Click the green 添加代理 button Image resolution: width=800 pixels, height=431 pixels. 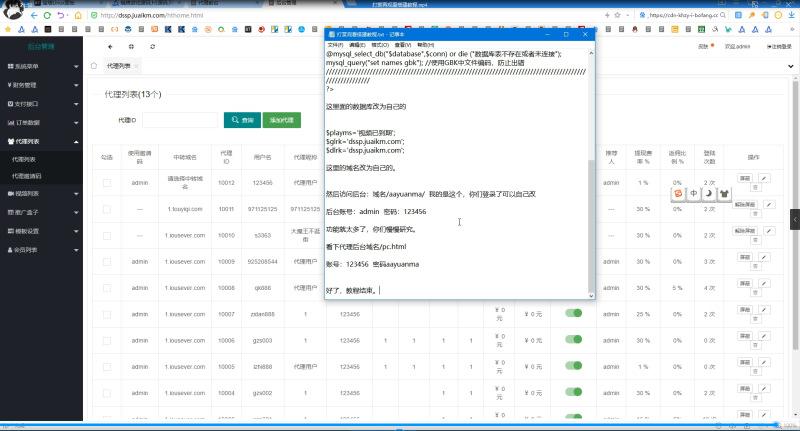[282, 120]
